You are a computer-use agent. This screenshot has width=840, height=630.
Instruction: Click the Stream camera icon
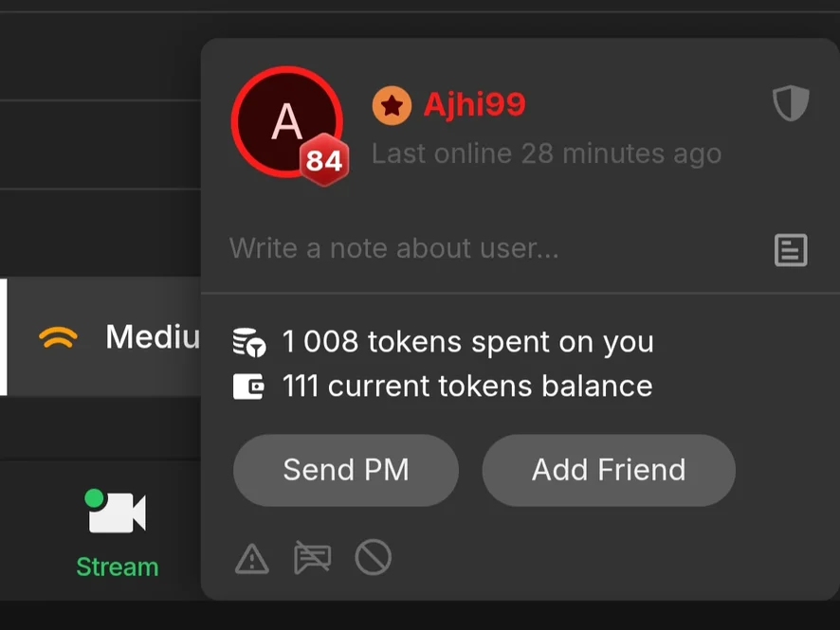(118, 513)
